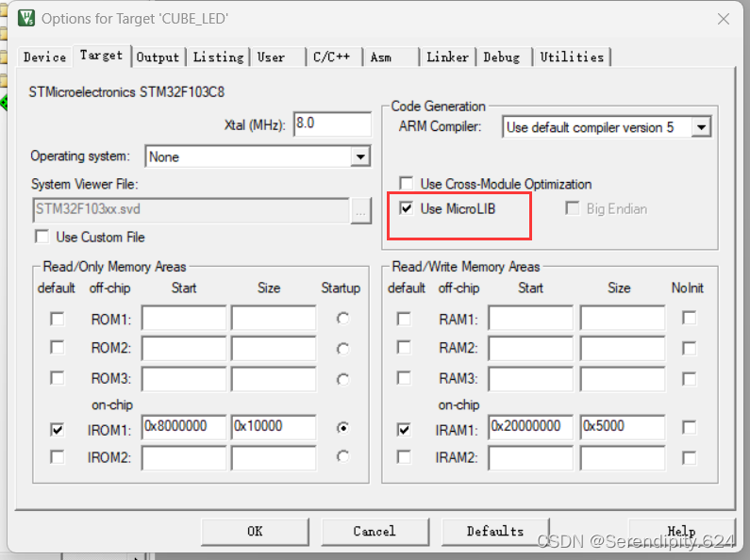Check the IRAM2 NoInit checkbox

690,458
